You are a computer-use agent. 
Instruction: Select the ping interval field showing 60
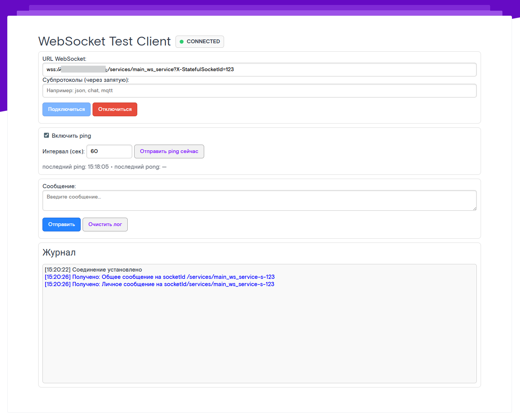(109, 151)
